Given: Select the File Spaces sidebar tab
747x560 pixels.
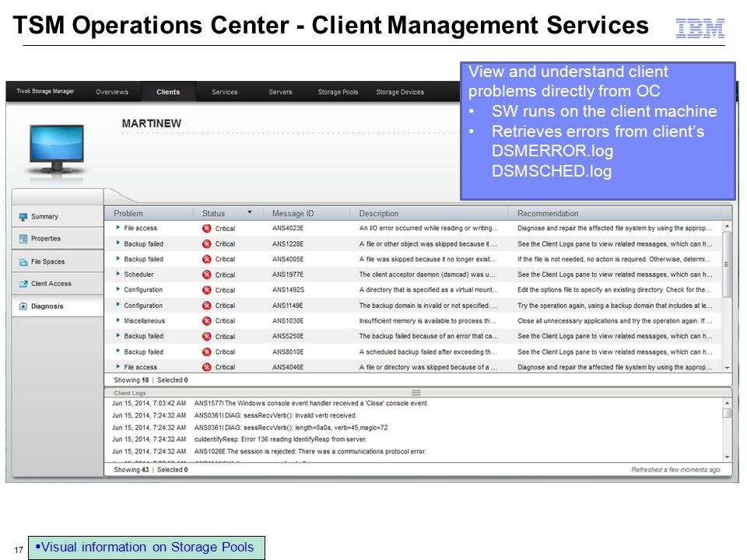Looking at the screenshot, I should (x=58, y=261).
